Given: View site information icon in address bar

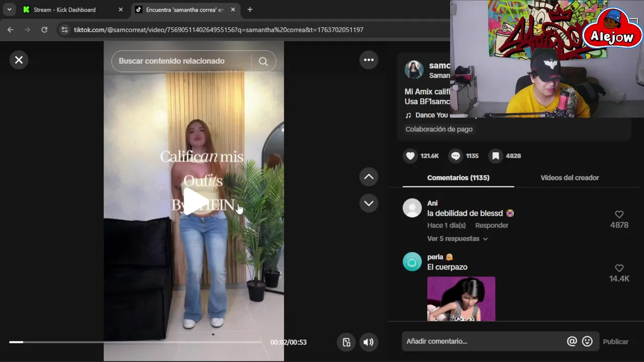Looking at the screenshot, I should 64,30.
